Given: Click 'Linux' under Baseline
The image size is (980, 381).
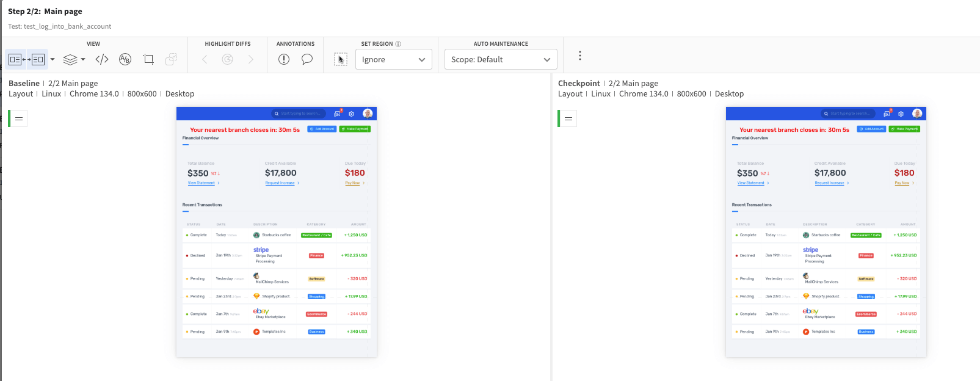Looking at the screenshot, I should pos(51,93).
